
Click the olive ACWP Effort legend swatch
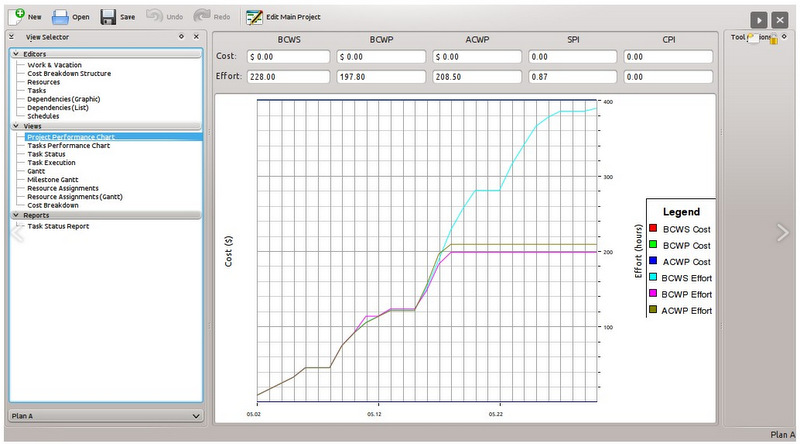653,309
